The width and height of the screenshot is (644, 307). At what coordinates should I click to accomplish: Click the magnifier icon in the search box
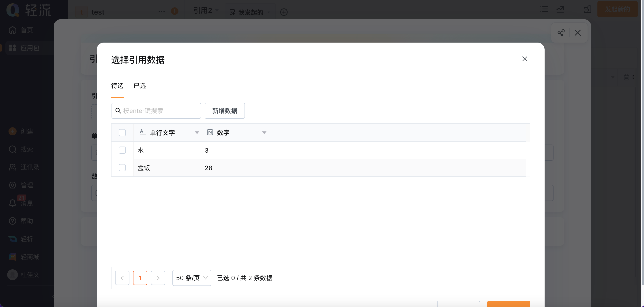118,111
